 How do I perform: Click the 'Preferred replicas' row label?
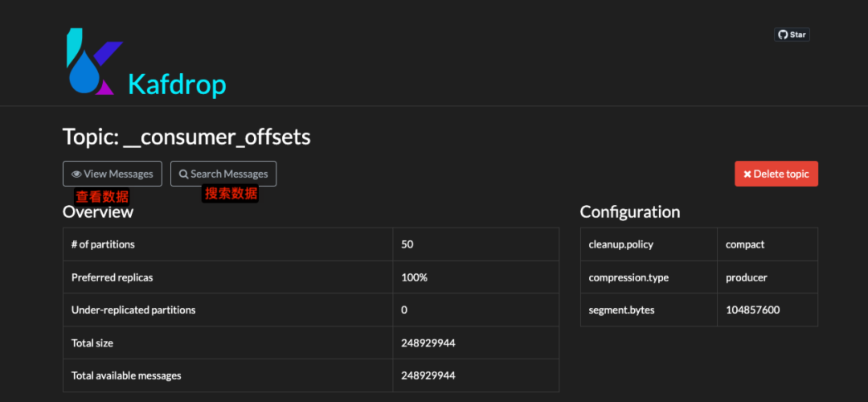click(x=112, y=277)
